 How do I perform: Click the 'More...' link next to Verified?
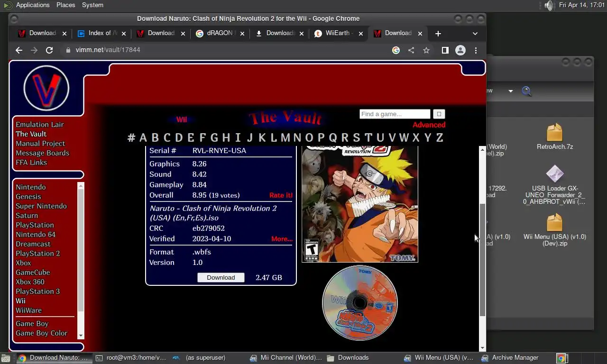282,239
